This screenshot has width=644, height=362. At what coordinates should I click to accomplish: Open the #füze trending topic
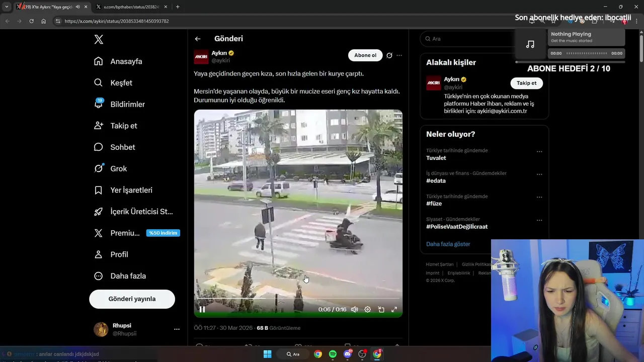click(x=434, y=204)
